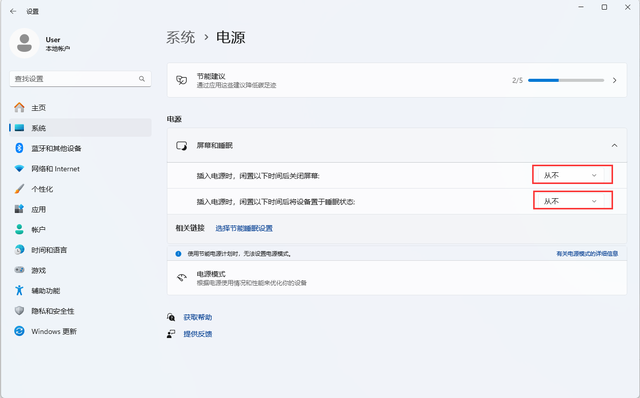Open 节能建议 via right chevron

tap(614, 80)
